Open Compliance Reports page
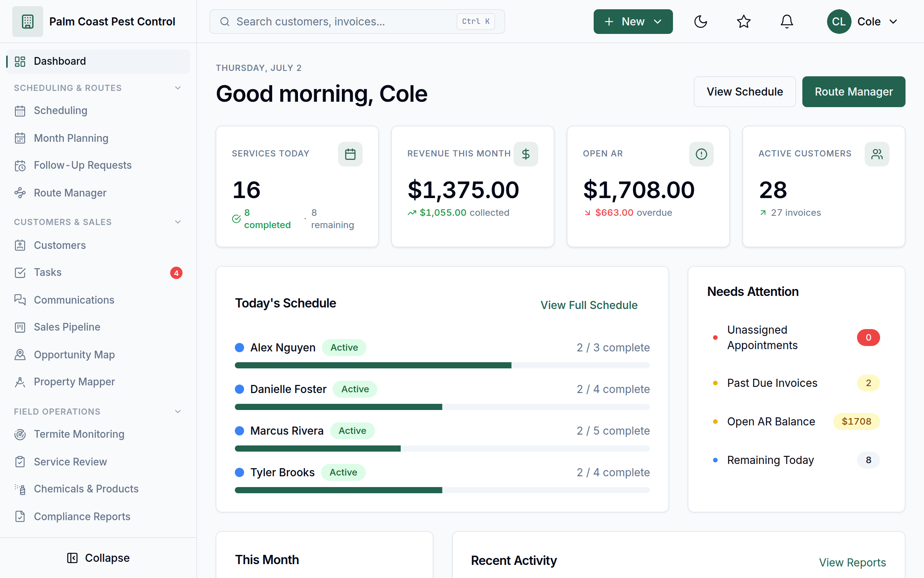The height and width of the screenshot is (578, 924). (98, 516)
